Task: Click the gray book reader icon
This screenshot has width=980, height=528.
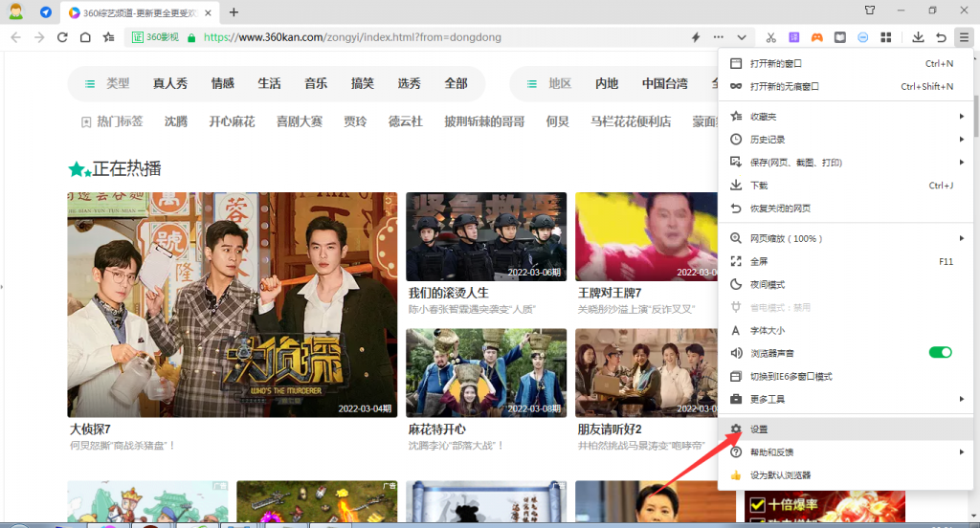Action: 840,37
